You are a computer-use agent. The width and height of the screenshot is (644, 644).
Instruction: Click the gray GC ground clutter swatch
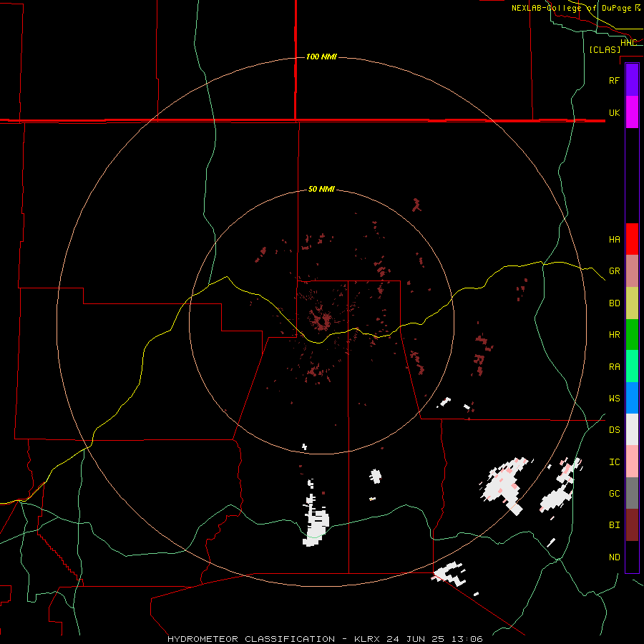click(632, 493)
